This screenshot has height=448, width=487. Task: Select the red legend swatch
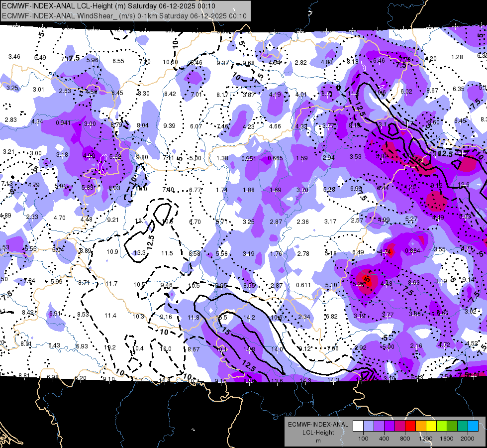[410, 426]
